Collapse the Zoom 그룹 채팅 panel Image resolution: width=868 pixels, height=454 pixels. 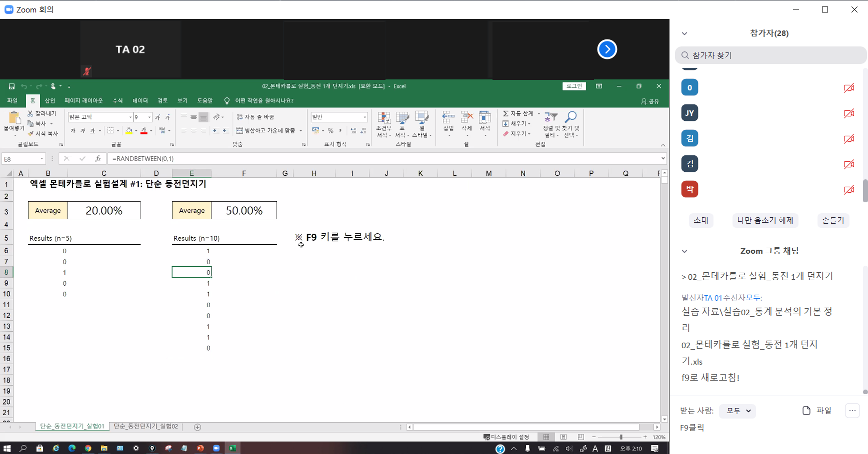click(x=684, y=251)
